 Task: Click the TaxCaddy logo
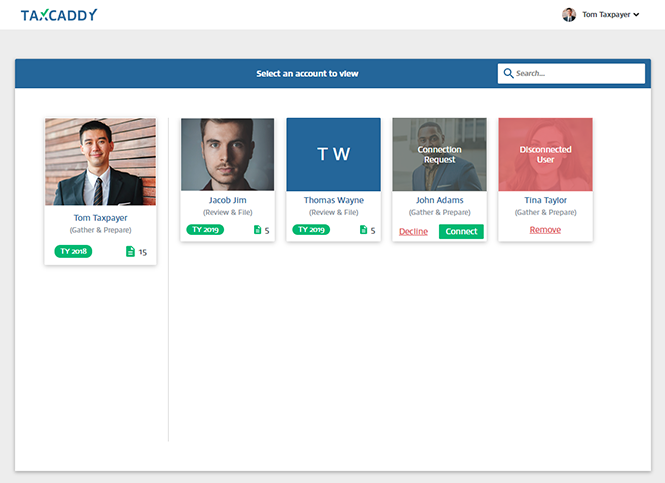tap(59, 15)
